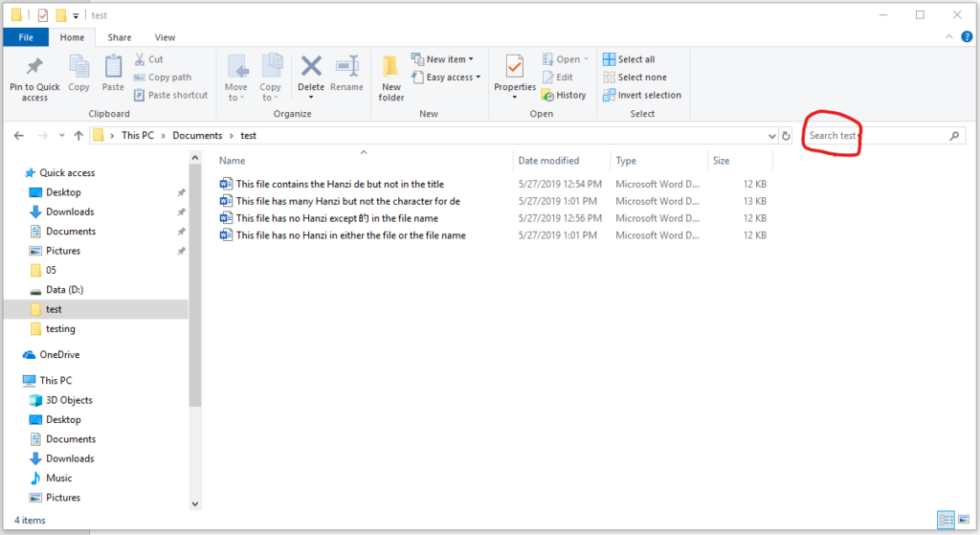Open the testing folder in the sidebar
The image size is (980, 535).
60,328
